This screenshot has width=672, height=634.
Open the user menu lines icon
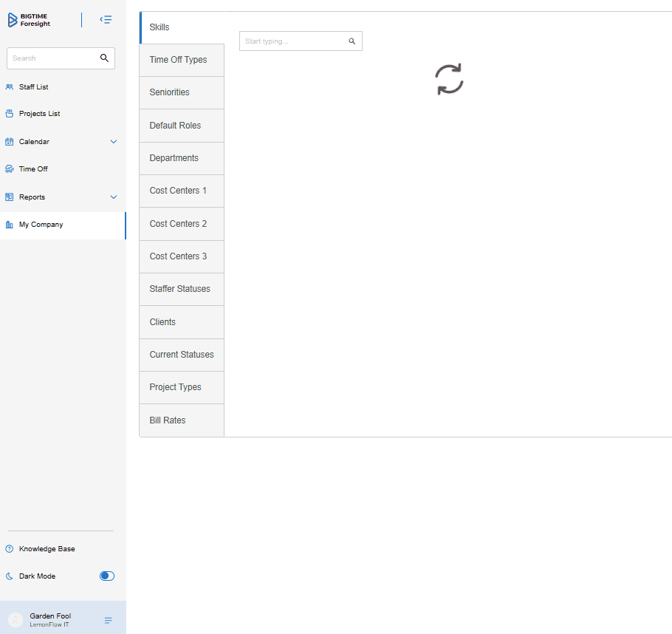pos(109,620)
